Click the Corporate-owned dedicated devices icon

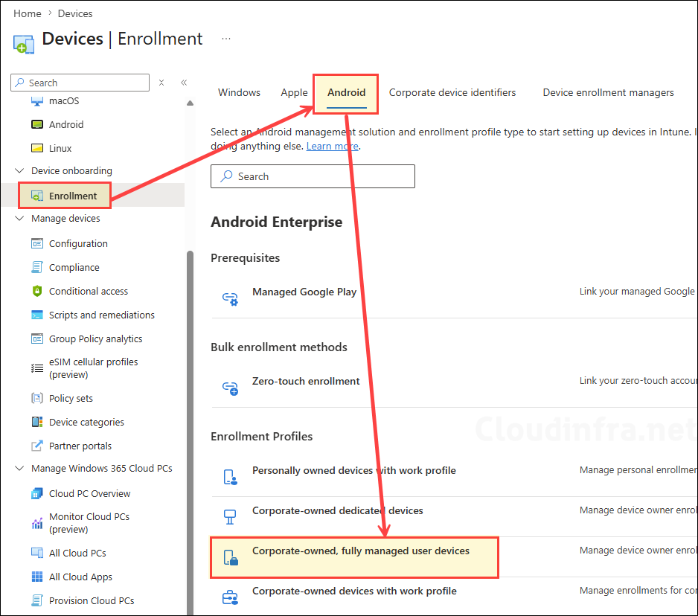[x=230, y=517]
